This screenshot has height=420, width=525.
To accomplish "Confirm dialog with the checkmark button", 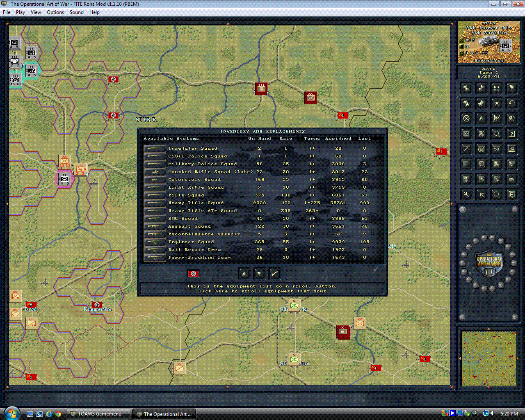I will [274, 274].
